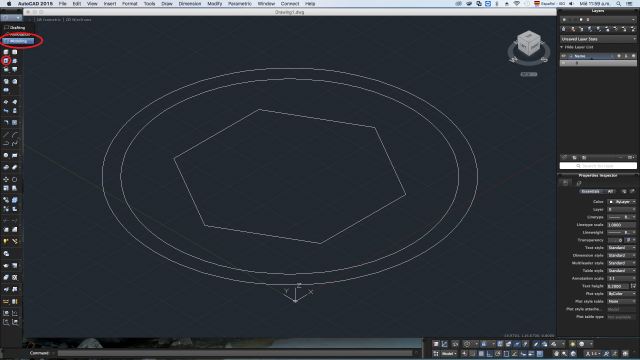Click the pan hand icon in status bar
The image size is (640, 360).
(556, 353)
